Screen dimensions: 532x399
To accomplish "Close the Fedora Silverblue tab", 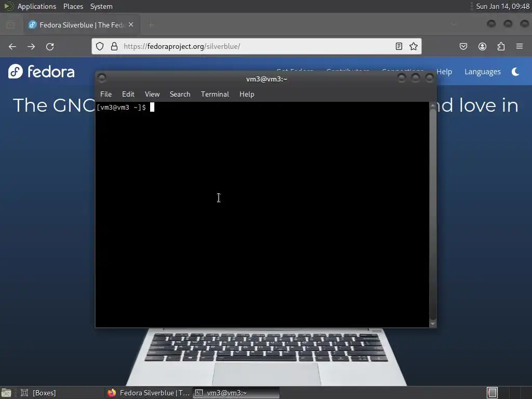I will 131,24.
